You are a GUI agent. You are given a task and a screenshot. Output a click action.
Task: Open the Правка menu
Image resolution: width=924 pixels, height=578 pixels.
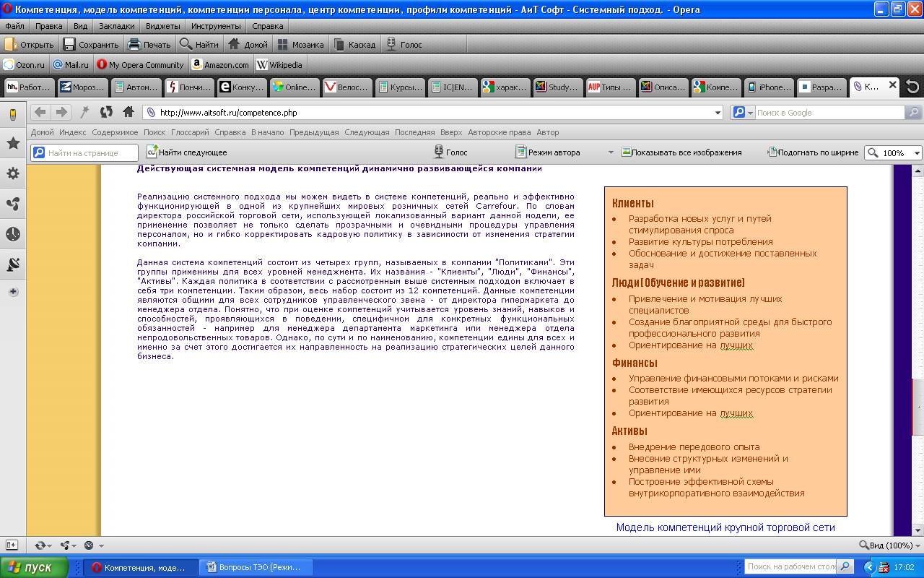[x=49, y=26]
